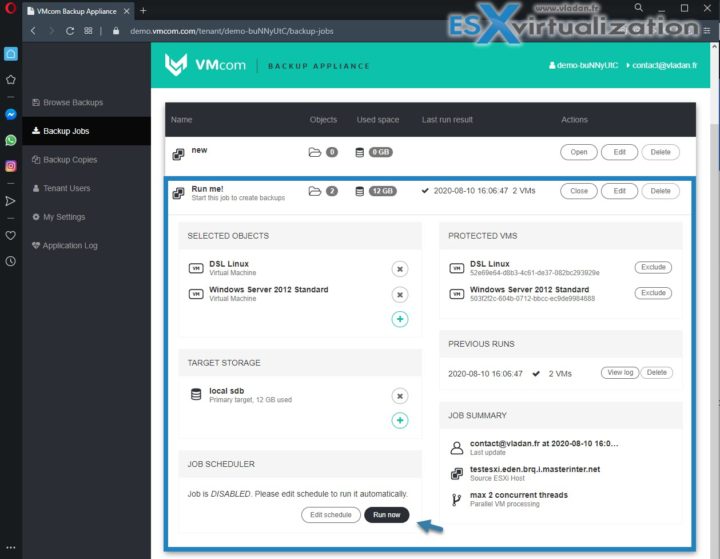The height and width of the screenshot is (559, 720).
Task: Add a target storage with plus icon
Action: click(400, 420)
